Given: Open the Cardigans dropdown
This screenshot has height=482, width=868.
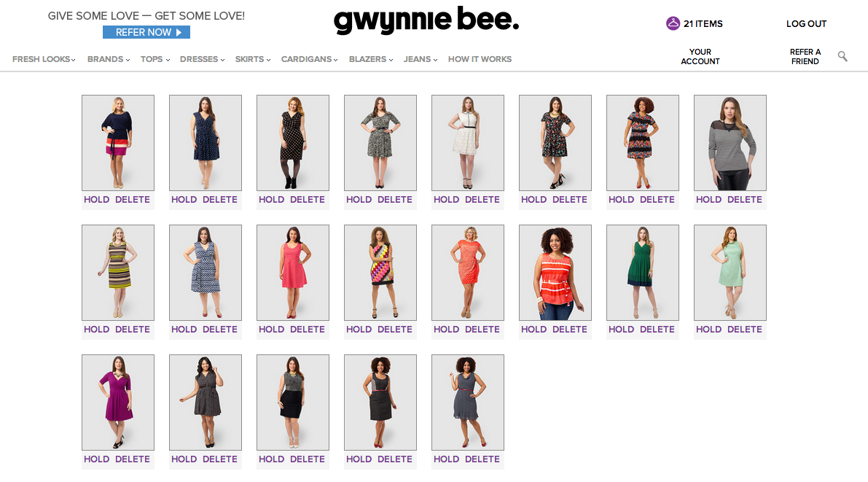Looking at the screenshot, I should coord(310,59).
